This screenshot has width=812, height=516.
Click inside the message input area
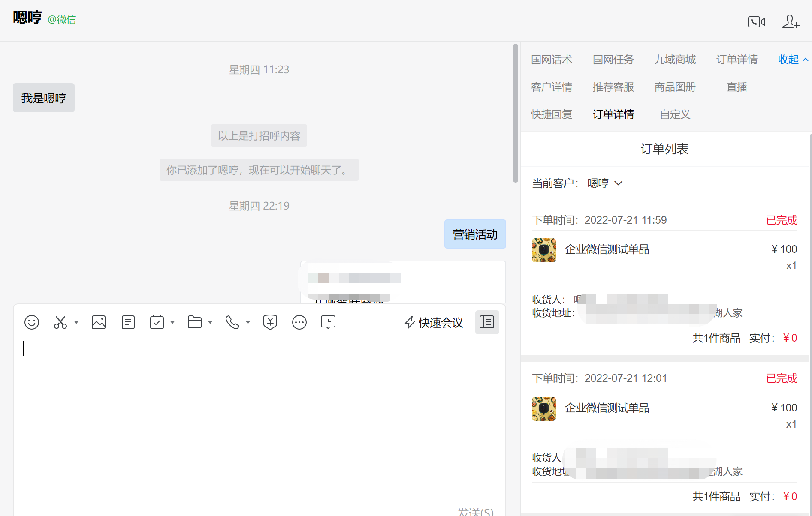(x=260, y=420)
